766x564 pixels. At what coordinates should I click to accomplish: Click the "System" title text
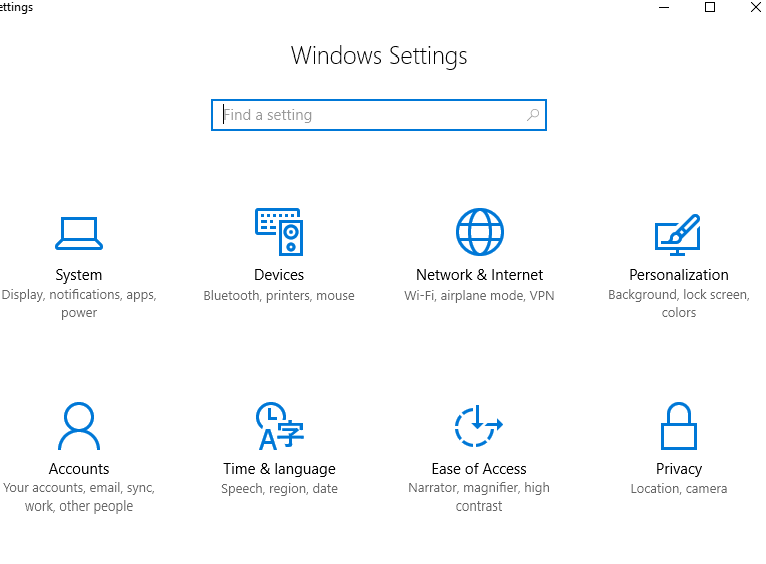pos(79,275)
